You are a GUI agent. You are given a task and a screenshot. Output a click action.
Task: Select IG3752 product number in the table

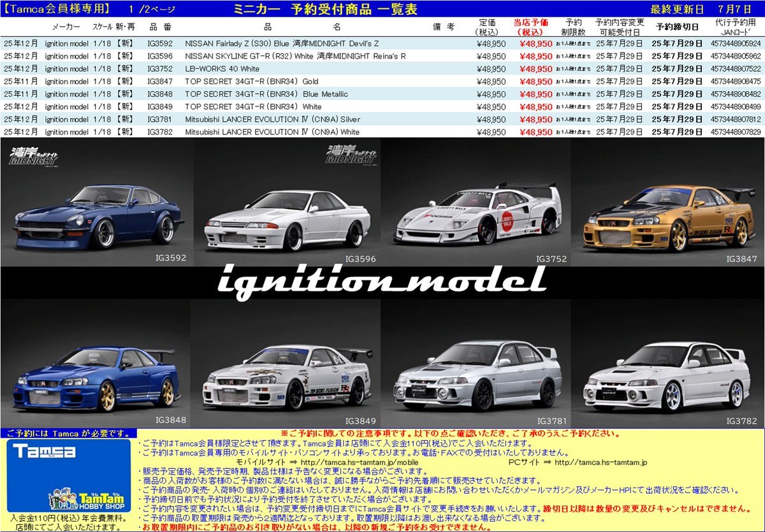click(159, 69)
